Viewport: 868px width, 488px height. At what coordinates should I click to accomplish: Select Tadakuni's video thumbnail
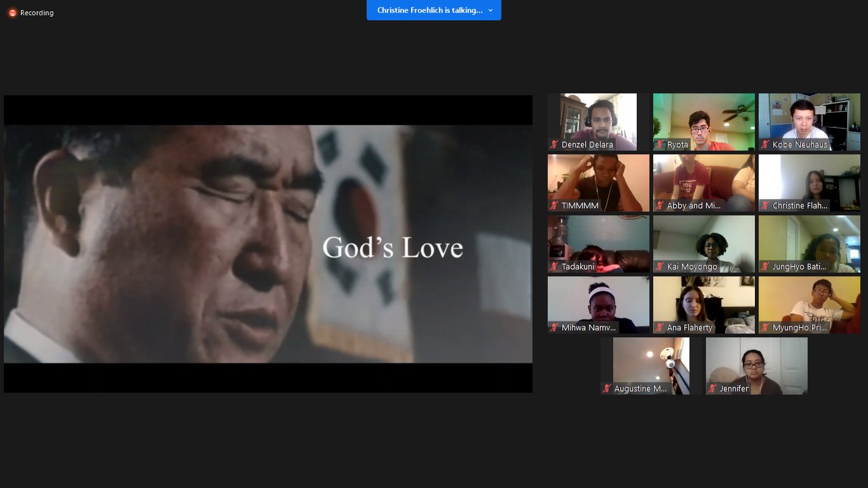tap(599, 244)
